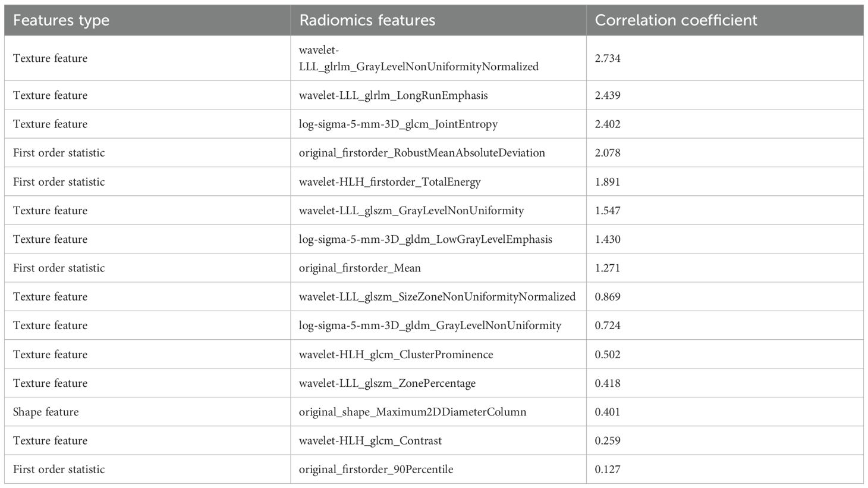The width and height of the screenshot is (868, 488).
Task: Click the log-sigma-5-mm-3D_gldm_LowGrayLevelEmphasis cell
Action: (x=426, y=239)
